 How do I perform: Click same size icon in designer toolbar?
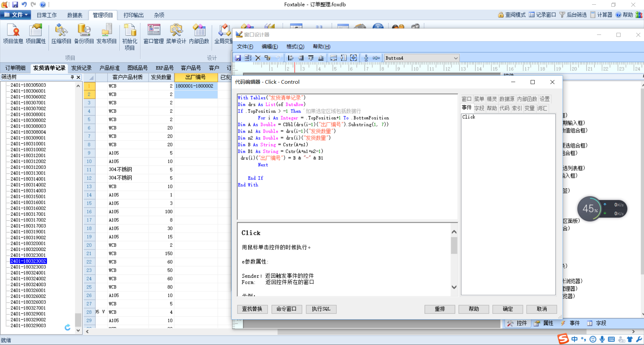click(x=354, y=58)
